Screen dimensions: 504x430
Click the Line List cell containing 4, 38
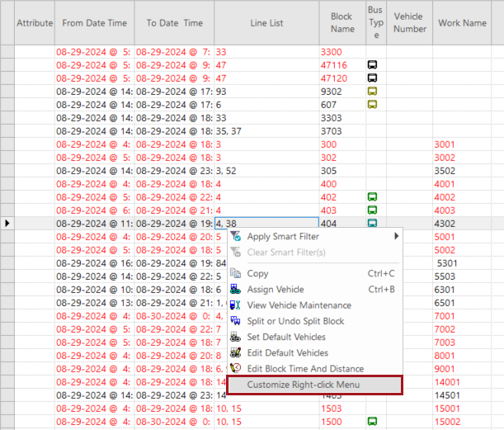(x=266, y=224)
